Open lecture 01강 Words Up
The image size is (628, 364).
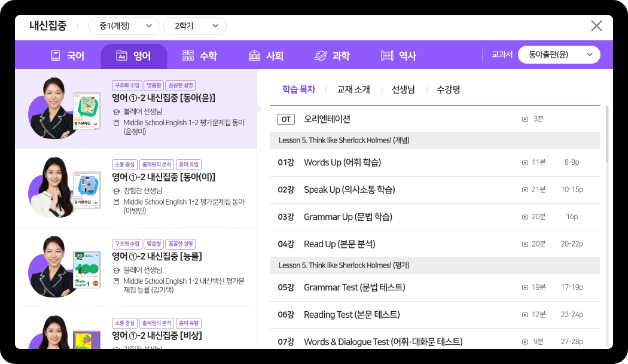point(435,163)
